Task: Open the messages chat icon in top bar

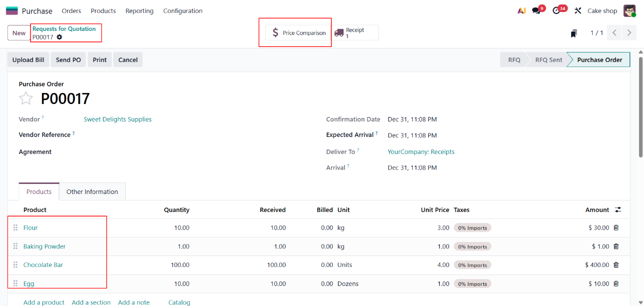Action: [536, 11]
